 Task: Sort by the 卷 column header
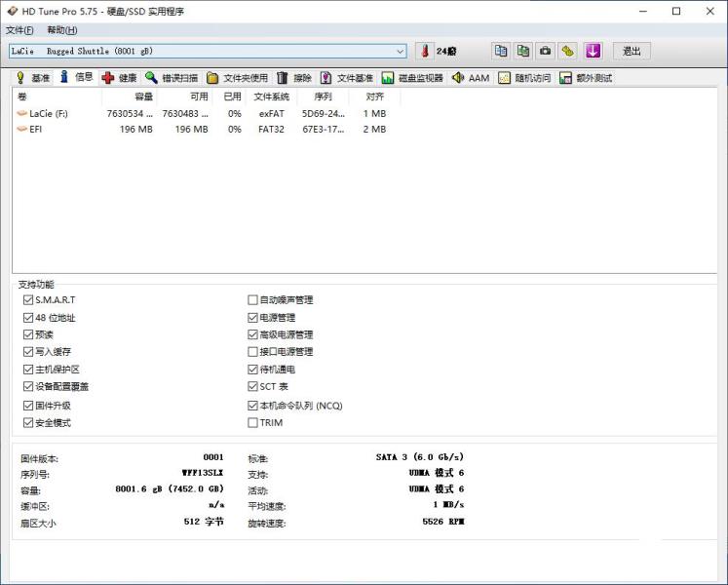coord(57,97)
